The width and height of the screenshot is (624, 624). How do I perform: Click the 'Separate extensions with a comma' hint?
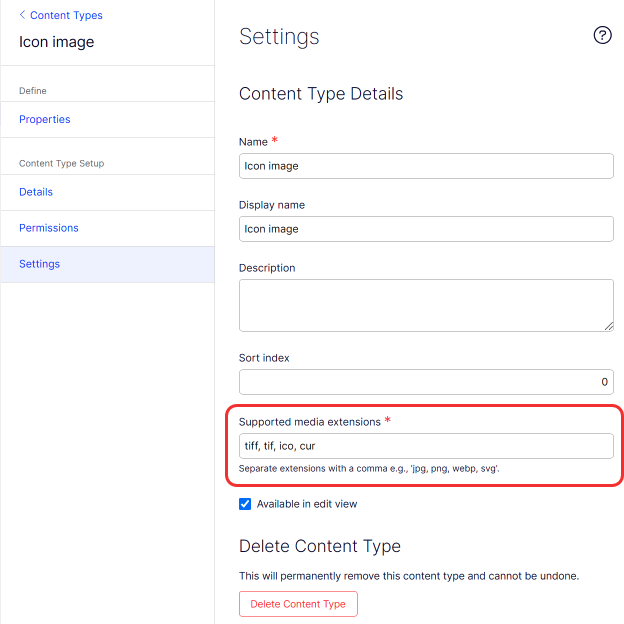(369, 469)
